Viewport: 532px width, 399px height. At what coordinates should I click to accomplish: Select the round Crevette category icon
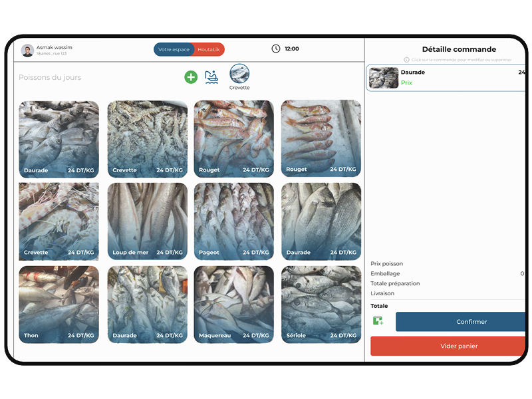pyautogui.click(x=239, y=74)
